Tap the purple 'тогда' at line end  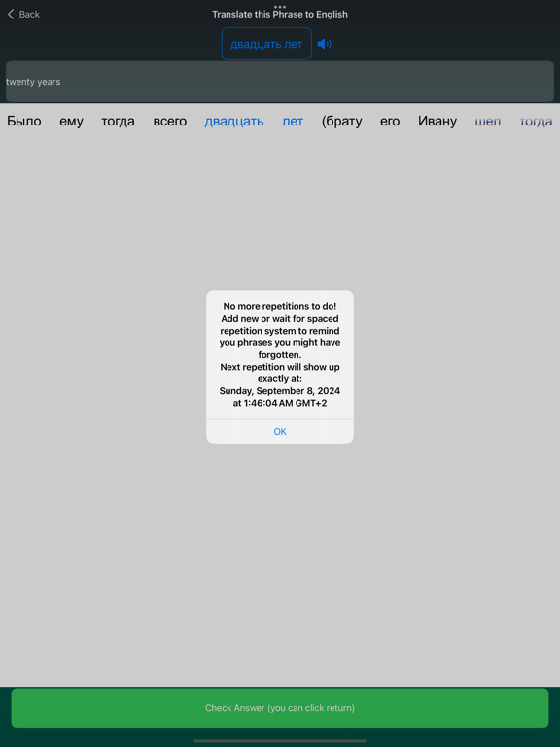tap(536, 122)
